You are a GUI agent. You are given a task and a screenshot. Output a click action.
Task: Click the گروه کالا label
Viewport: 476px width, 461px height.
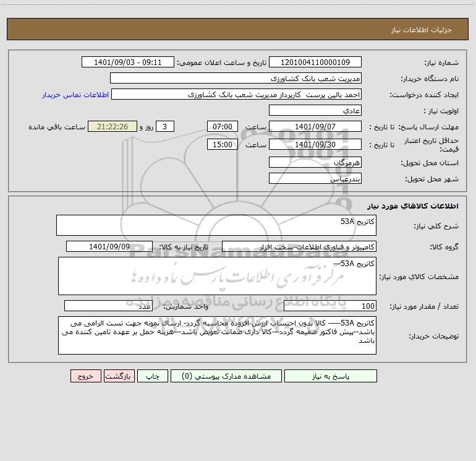[x=444, y=247]
